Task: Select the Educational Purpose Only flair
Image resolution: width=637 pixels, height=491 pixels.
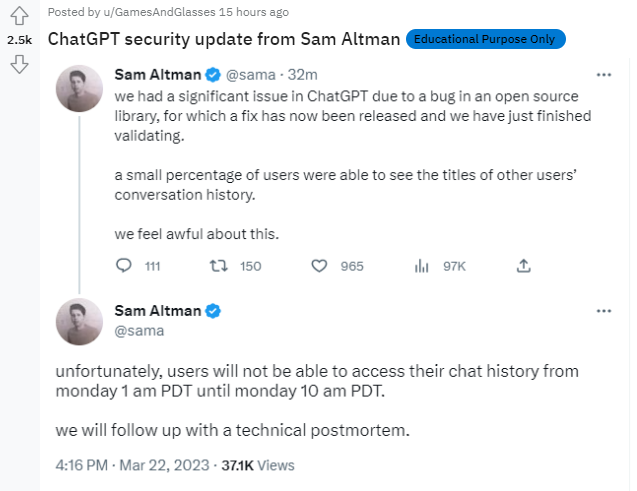Action: pos(486,39)
